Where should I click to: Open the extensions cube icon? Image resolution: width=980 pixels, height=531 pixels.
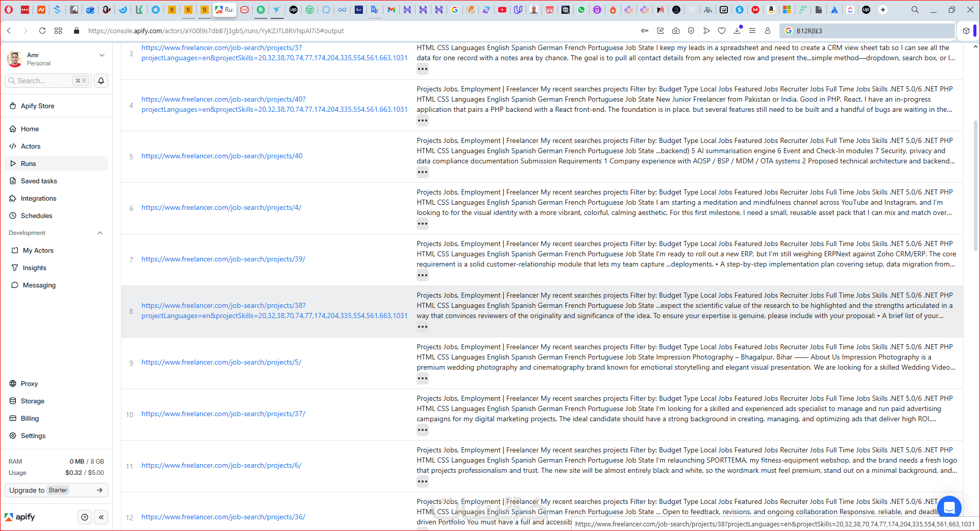[966, 31]
